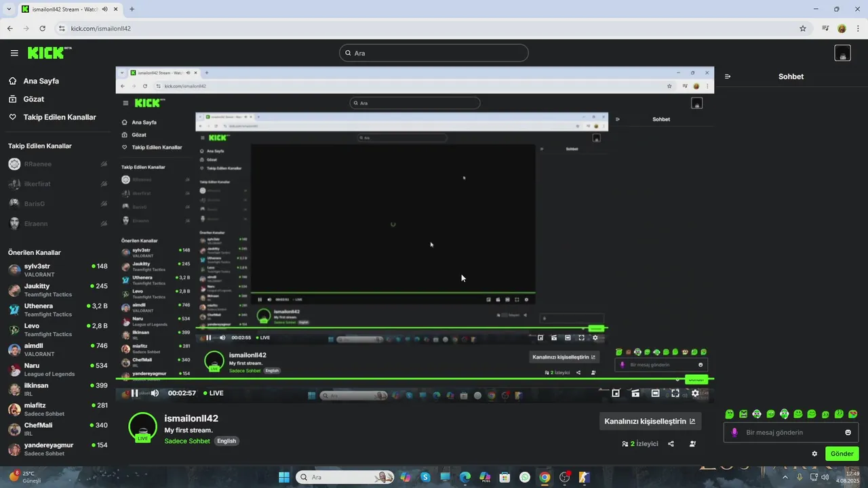This screenshot has height=488, width=868.
Task: Click the chat microphone icon
Action: [734, 432]
